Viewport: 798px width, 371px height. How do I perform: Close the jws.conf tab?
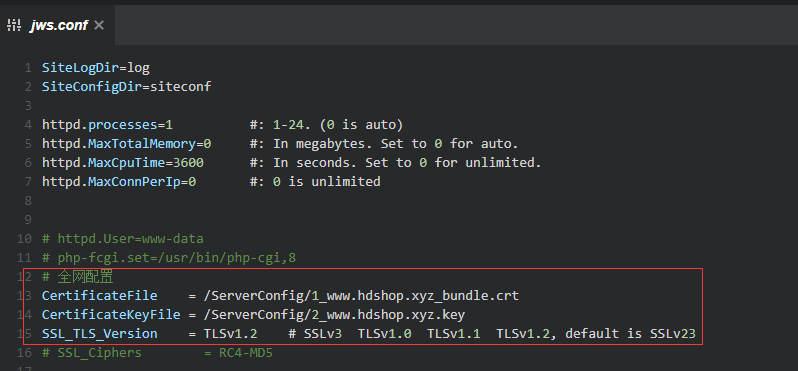[99, 25]
